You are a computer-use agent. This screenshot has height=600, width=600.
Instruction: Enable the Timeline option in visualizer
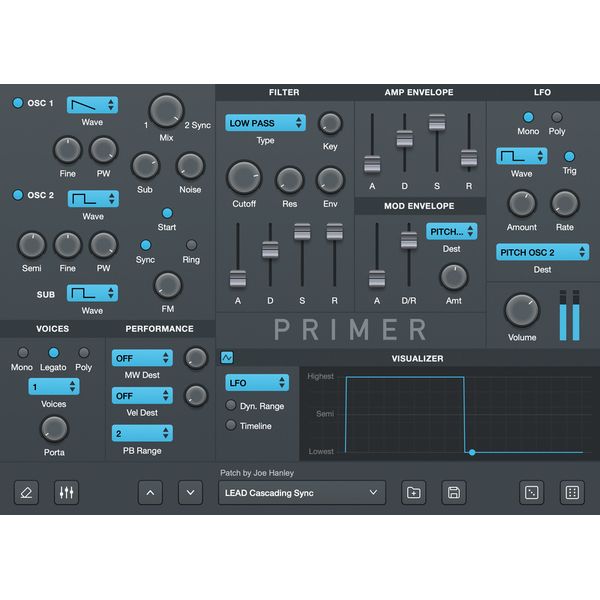click(231, 425)
